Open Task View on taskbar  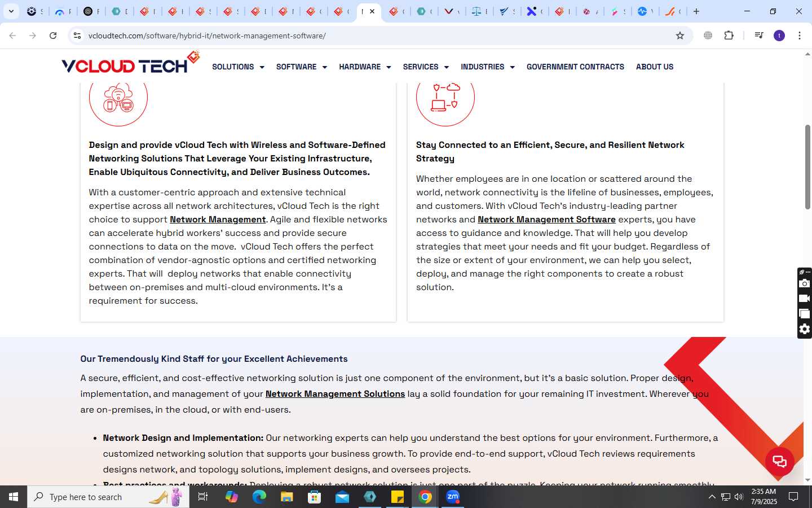tap(203, 497)
